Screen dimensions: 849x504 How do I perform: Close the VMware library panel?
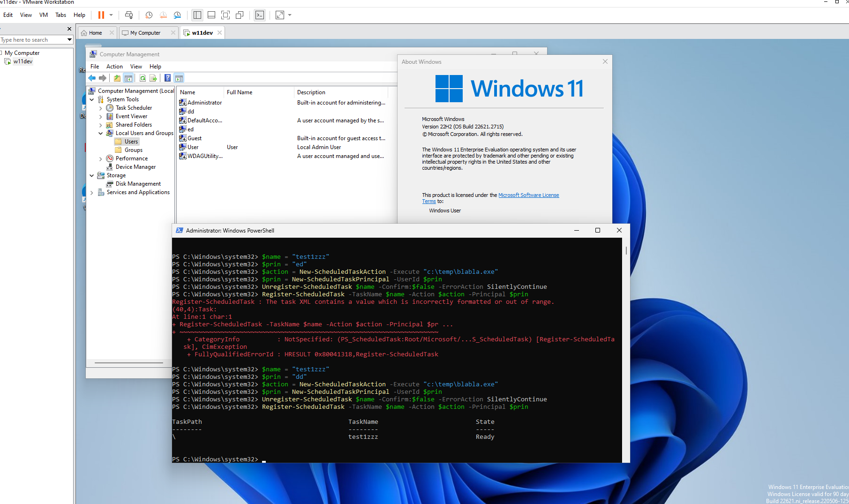(x=69, y=29)
